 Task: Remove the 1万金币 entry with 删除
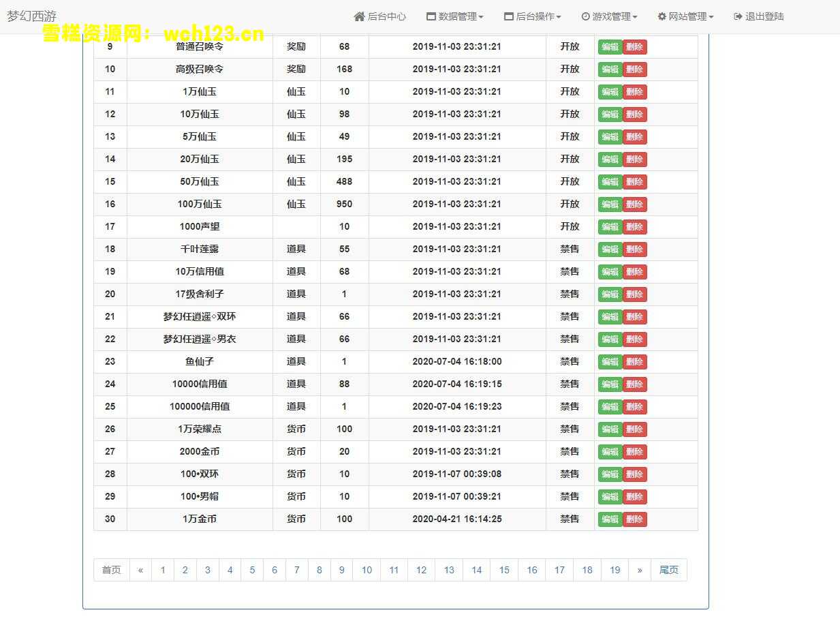point(634,519)
